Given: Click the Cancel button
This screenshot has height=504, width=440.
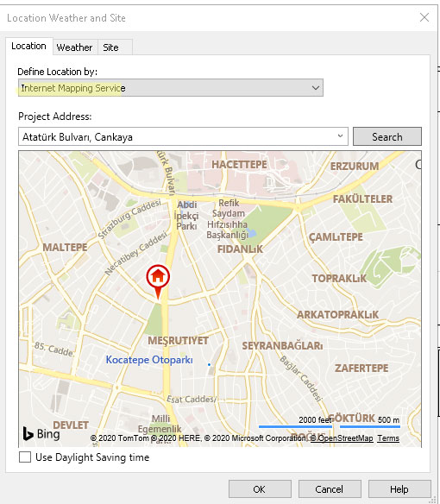Looking at the screenshot, I should point(330,489).
